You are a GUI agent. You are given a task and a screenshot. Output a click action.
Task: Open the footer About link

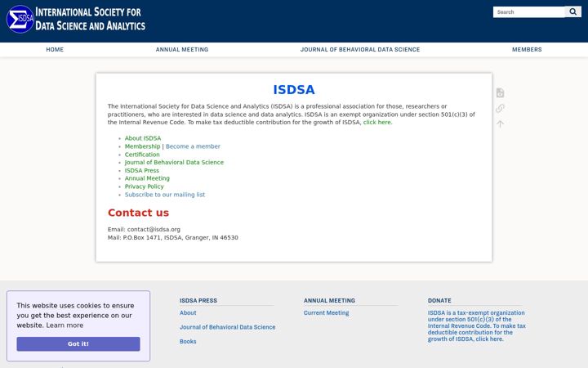pyautogui.click(x=188, y=312)
